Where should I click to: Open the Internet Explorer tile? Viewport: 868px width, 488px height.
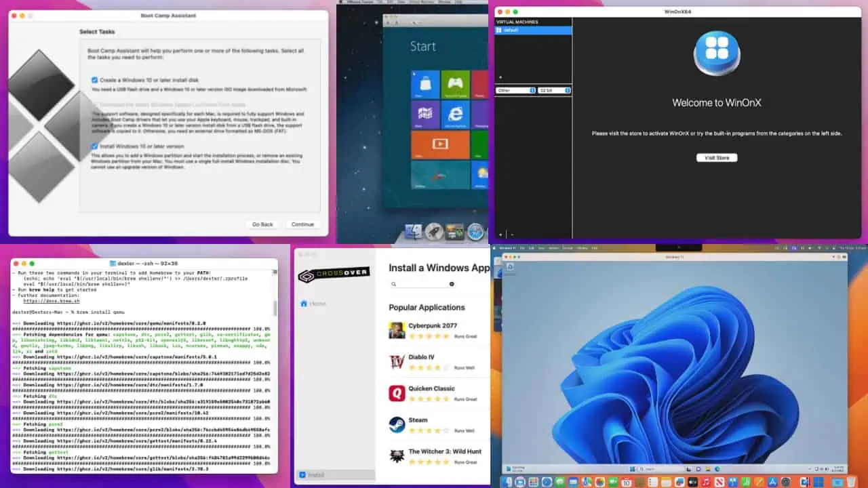point(455,115)
